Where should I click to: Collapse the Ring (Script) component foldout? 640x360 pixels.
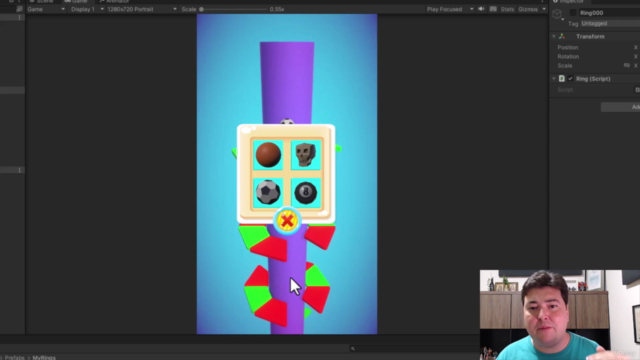tap(554, 78)
